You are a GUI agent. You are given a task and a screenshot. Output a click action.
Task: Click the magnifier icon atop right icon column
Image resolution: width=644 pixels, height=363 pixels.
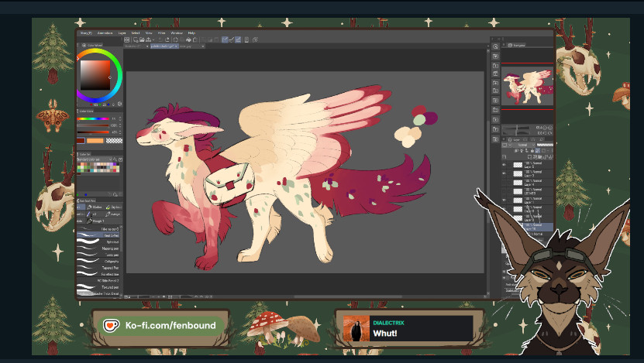coord(495,46)
